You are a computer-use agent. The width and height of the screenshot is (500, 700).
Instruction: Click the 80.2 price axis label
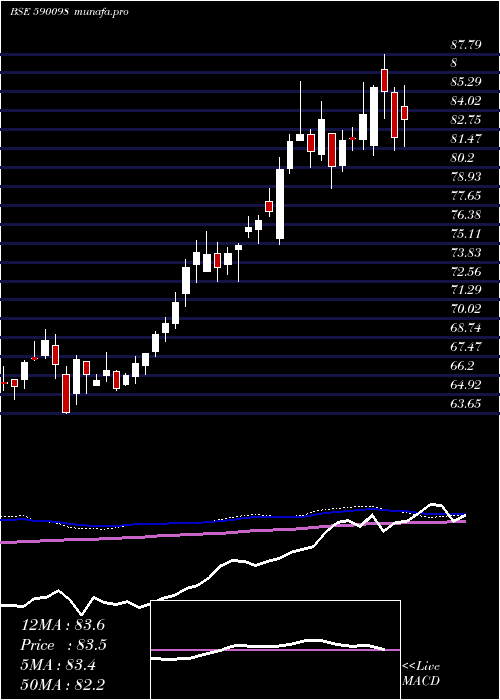point(463,158)
